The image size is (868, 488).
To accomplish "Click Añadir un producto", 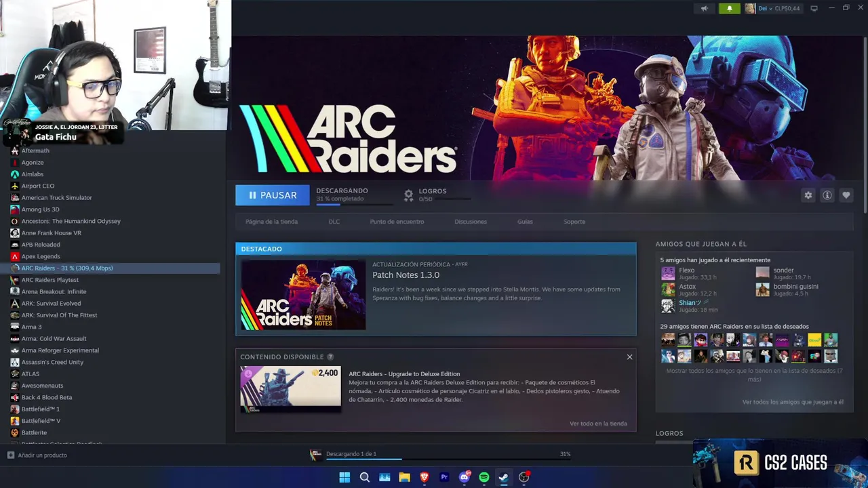I will [38, 455].
